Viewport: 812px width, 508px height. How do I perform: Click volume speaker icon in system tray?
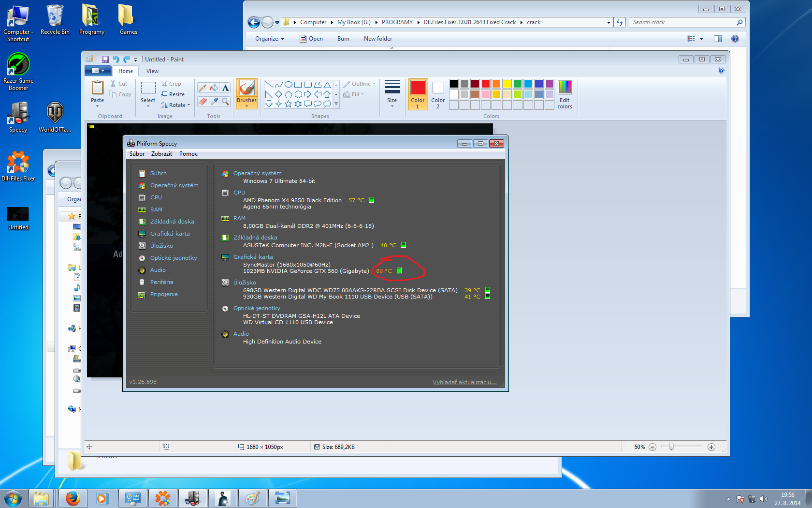tap(763, 499)
